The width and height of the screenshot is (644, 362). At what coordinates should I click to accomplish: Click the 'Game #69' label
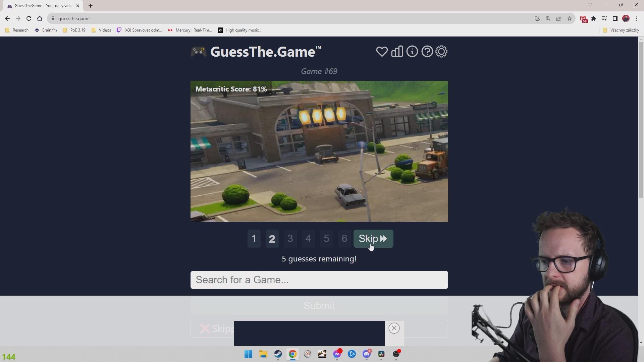[319, 71]
